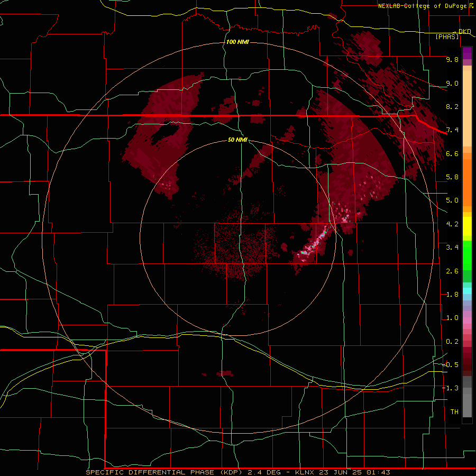
Task: Click the 100 NMI range ring label
Action: click(x=237, y=42)
